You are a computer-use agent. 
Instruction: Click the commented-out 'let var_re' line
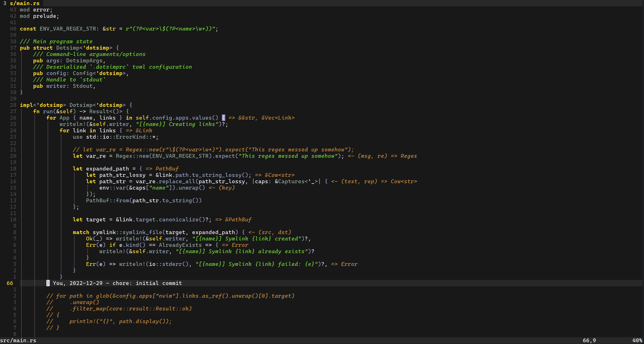213,150
